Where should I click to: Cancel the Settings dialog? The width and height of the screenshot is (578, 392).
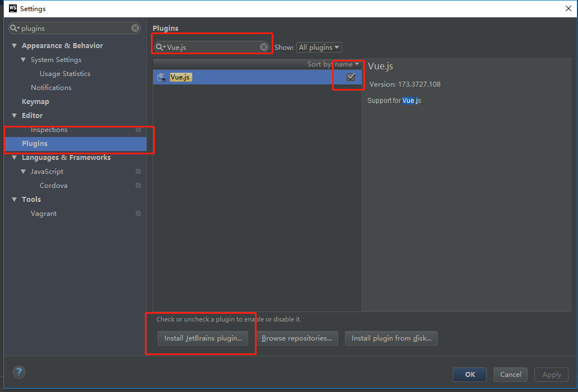pos(510,375)
